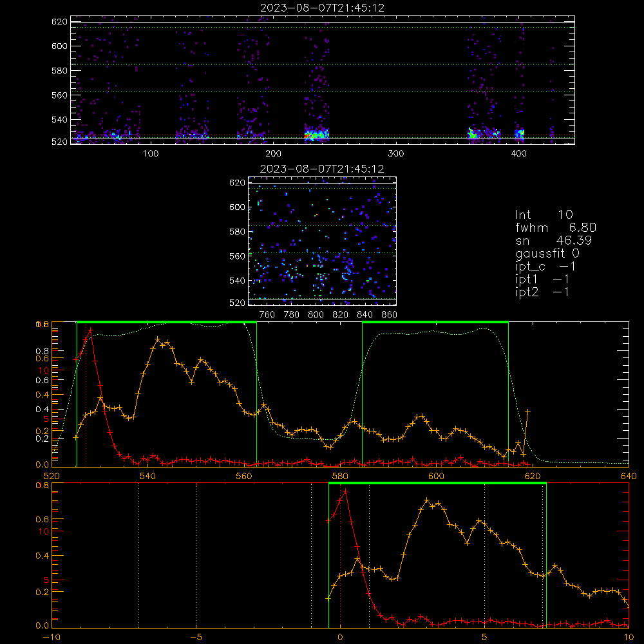644x644 pixels.
Task: Click x-axis label '800' of the middle image
Action: pos(316,314)
